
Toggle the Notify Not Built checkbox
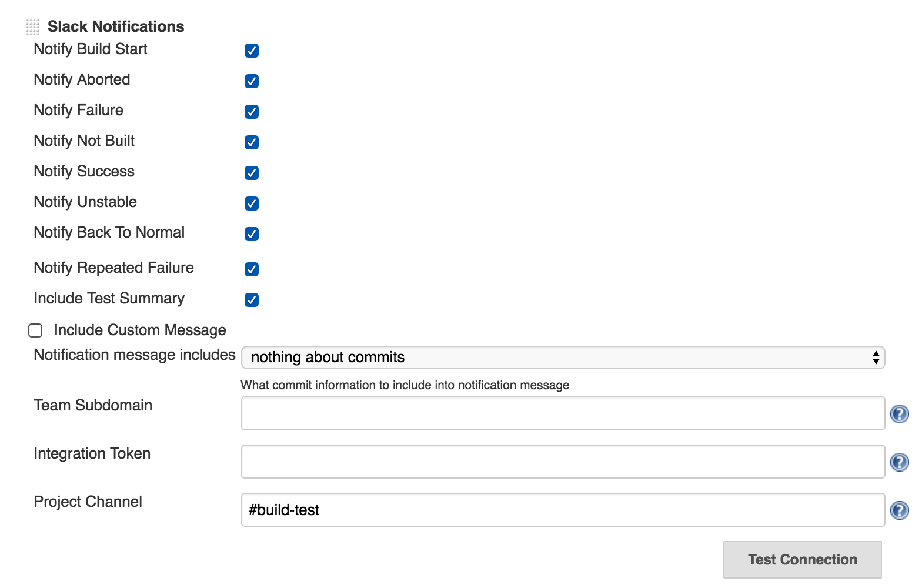click(252, 142)
